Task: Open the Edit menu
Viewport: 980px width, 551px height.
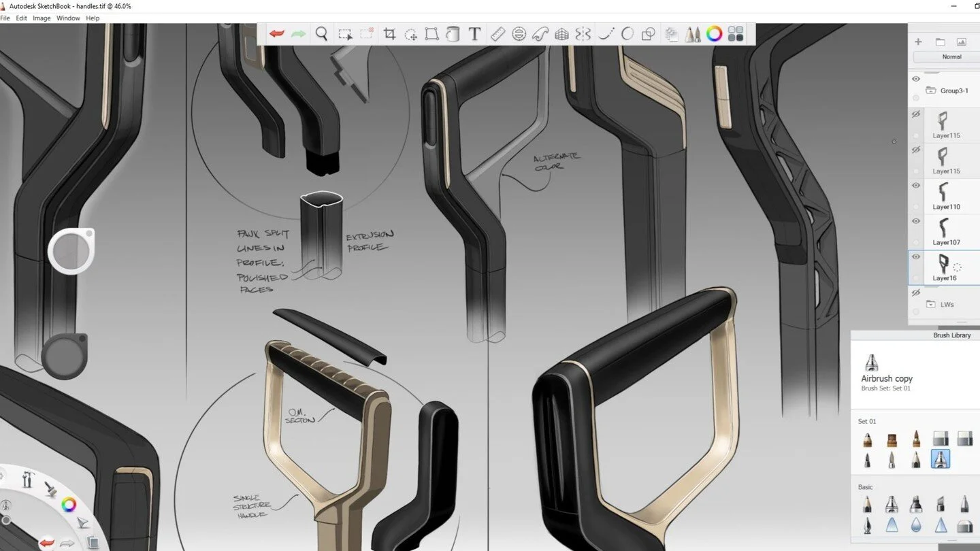Action: coord(22,18)
